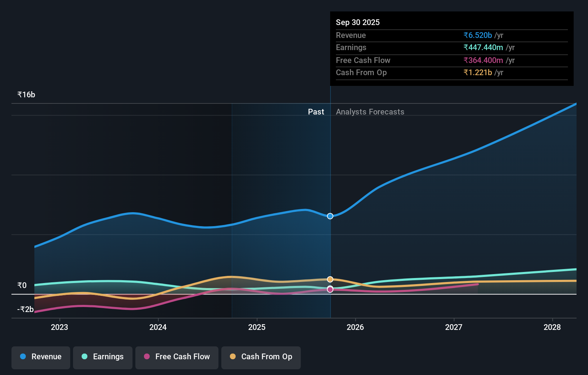The width and height of the screenshot is (588, 375).
Task: Click the rupee symbol in the Revenue tooltip row
Action: (466, 35)
